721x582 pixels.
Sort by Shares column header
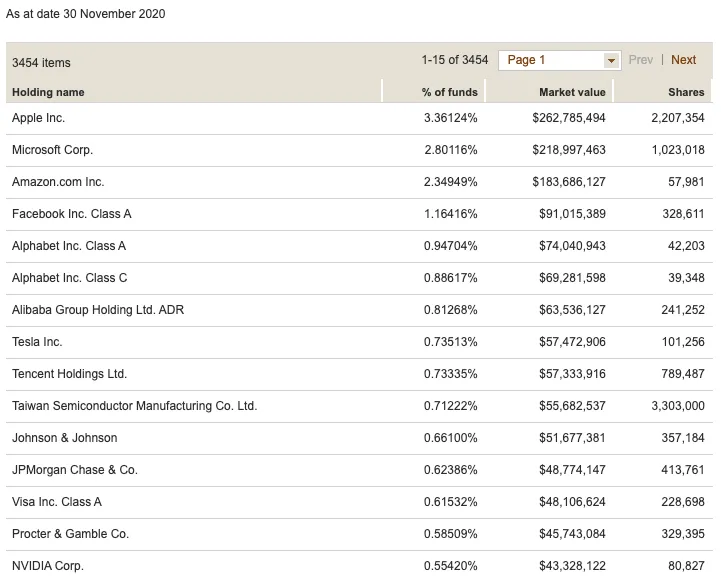click(x=686, y=92)
